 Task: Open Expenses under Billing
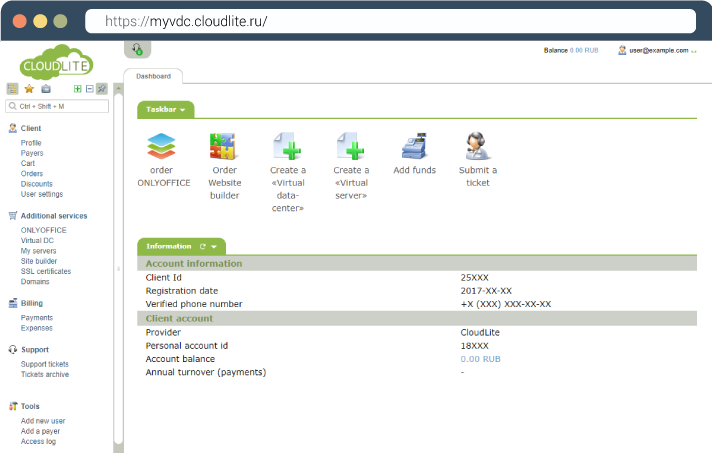37,328
